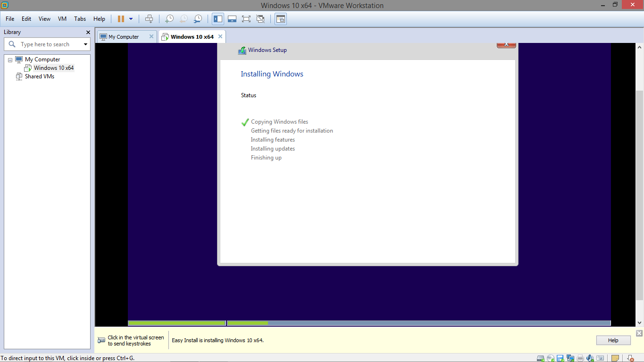
Task: Collapse the My Computer tree node
Action: [x=10, y=60]
